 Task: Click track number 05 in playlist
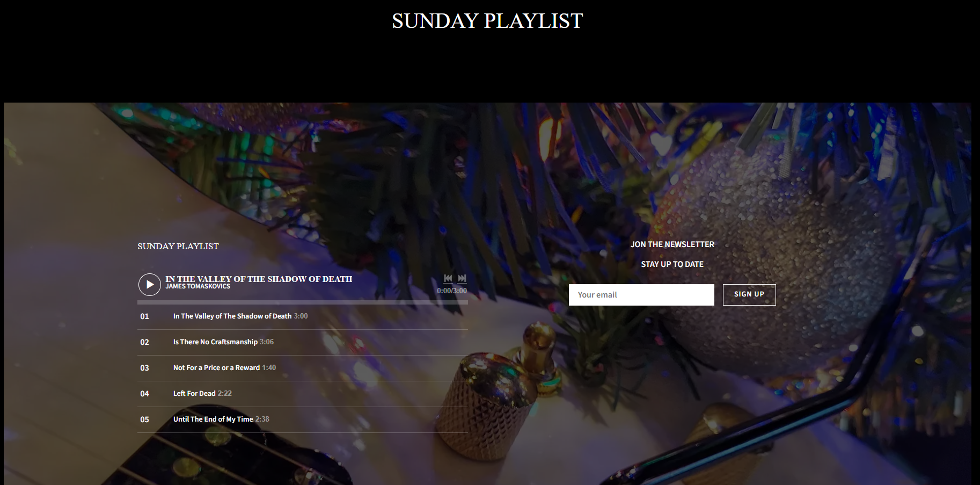pos(144,419)
